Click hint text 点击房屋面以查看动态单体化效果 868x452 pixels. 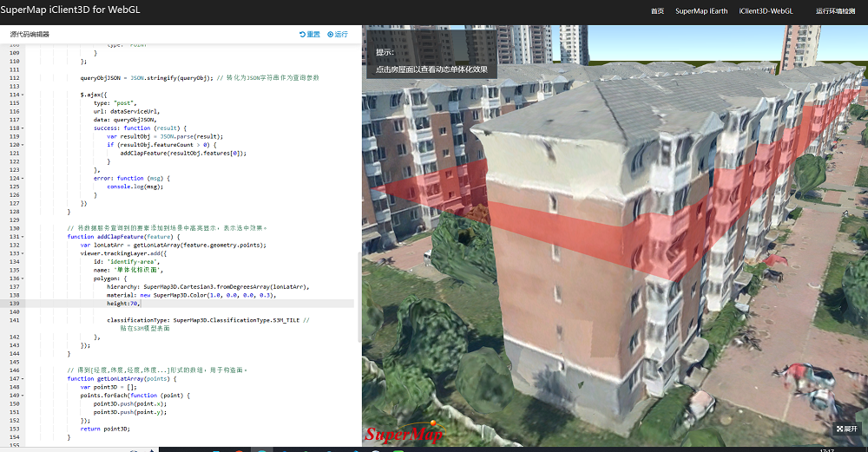click(431, 69)
